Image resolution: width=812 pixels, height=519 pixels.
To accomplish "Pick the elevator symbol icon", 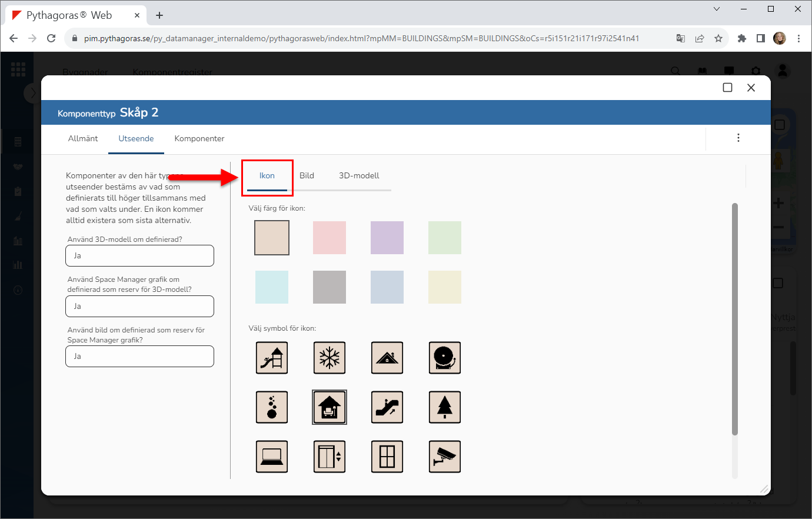I will (330, 457).
